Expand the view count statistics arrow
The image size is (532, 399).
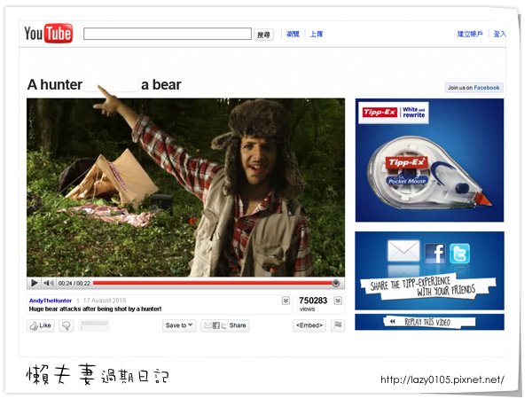click(338, 301)
